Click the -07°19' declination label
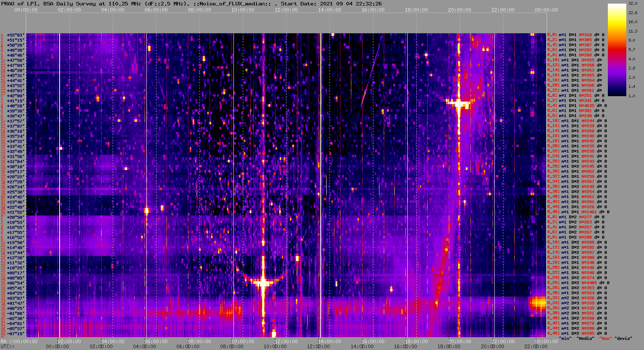 [16, 333]
